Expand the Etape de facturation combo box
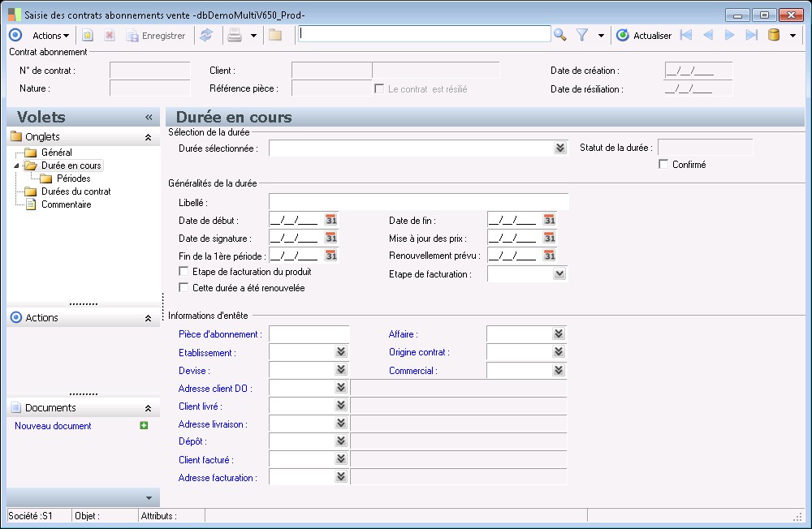Screen dimensions: 812x529 tap(559, 274)
